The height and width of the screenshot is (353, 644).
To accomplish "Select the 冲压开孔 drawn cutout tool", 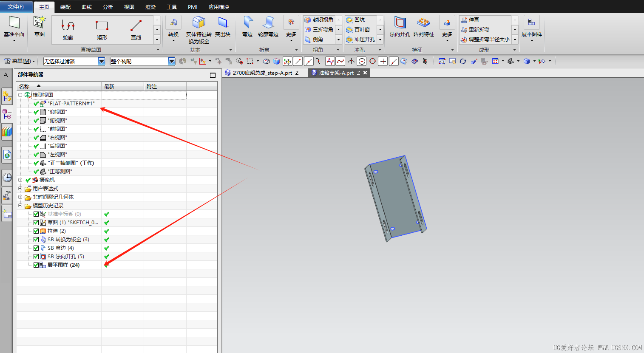I will tap(361, 39).
